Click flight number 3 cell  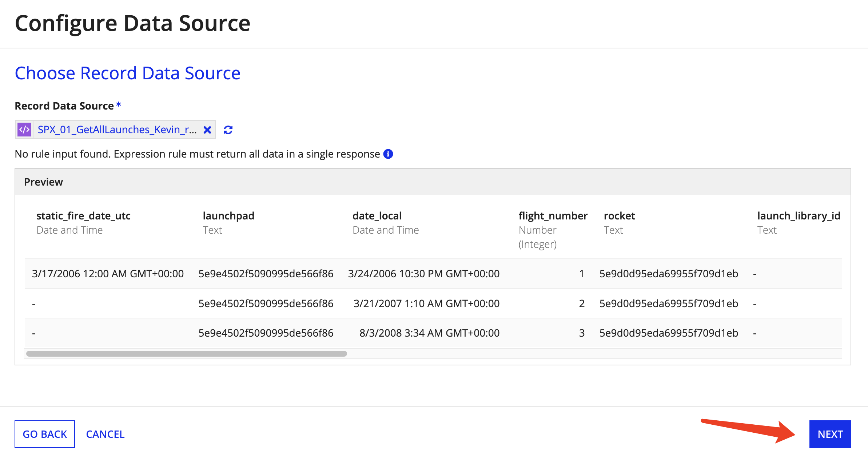(582, 333)
